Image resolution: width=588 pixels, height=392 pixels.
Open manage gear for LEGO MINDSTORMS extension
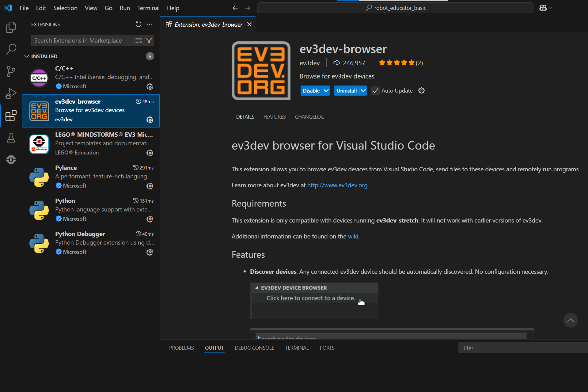coord(150,153)
